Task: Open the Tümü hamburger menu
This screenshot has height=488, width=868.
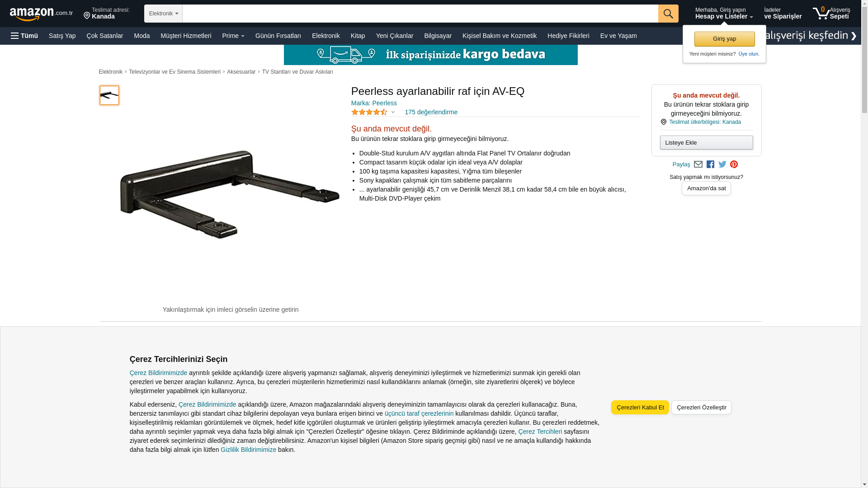Action: (24, 36)
